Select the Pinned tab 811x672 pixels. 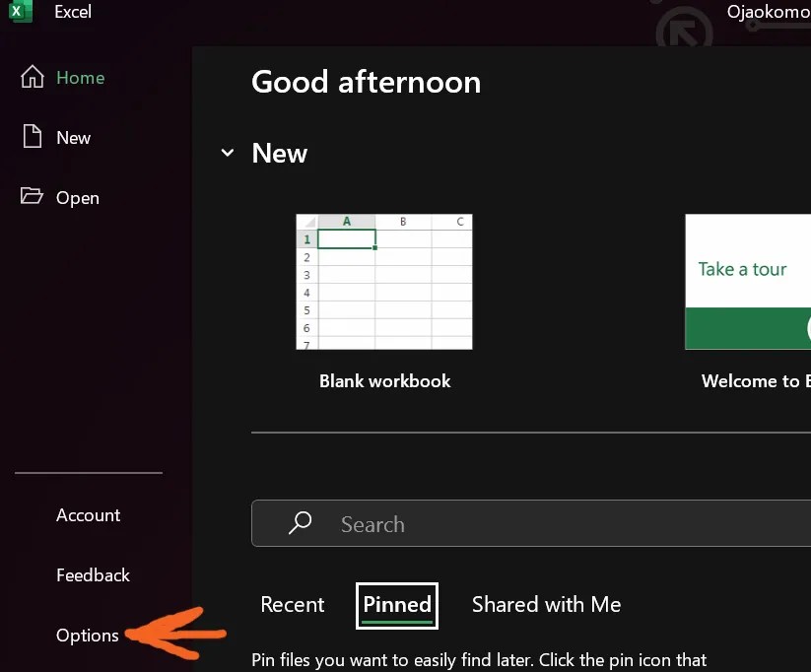(396, 605)
